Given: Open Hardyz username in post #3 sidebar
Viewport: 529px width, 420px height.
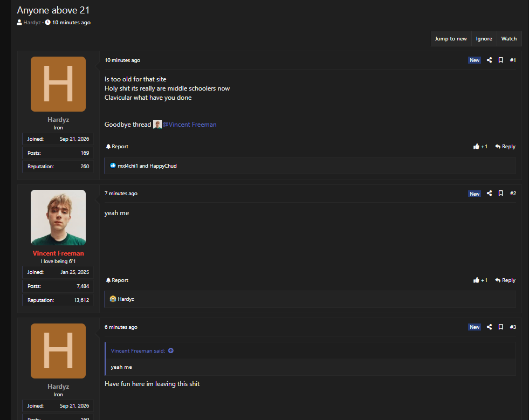Looking at the screenshot, I should coord(58,387).
